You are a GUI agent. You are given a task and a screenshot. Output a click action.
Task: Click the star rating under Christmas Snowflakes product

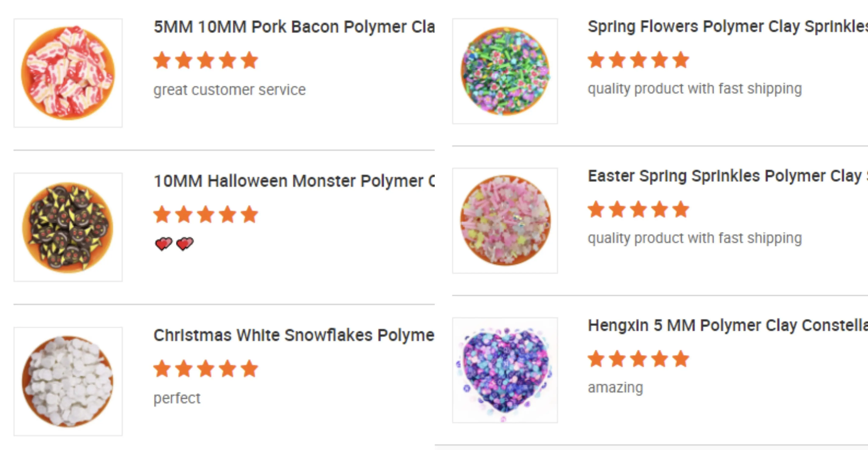(206, 368)
